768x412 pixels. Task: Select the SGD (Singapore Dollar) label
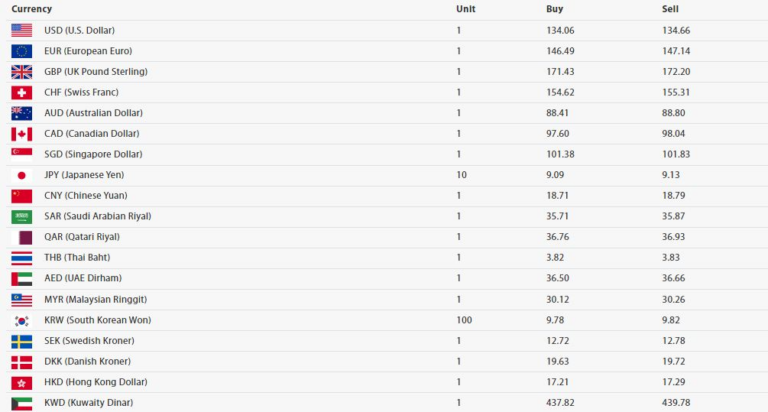click(93, 154)
